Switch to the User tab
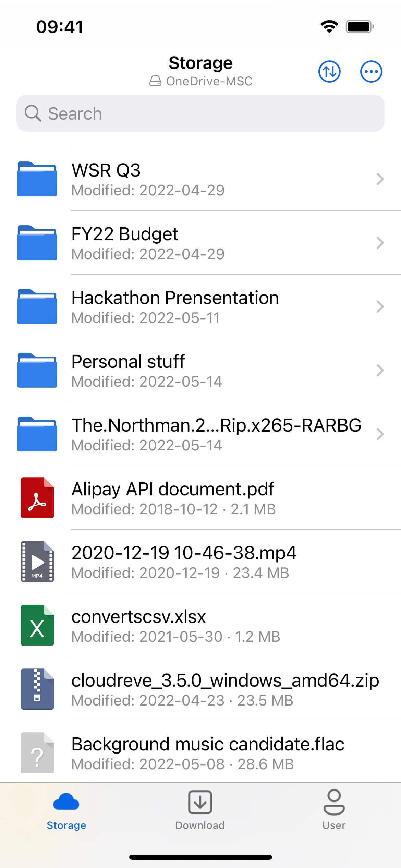Viewport: 401px width, 868px height. [x=334, y=810]
